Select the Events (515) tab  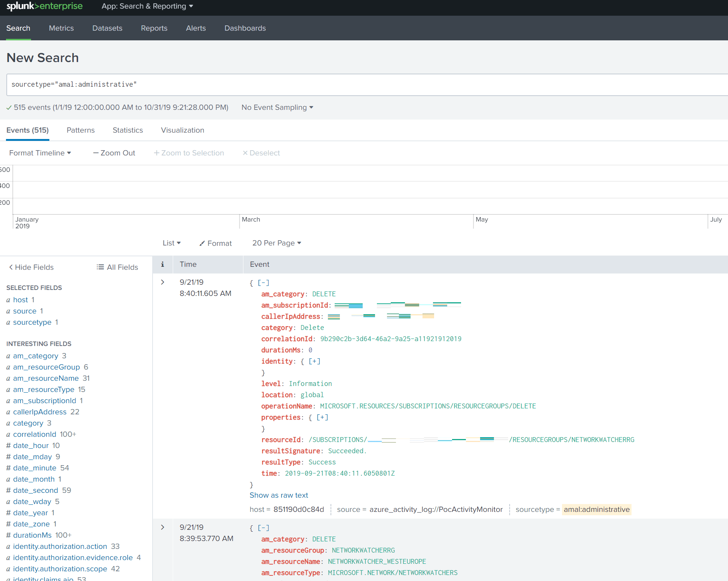[x=28, y=130]
